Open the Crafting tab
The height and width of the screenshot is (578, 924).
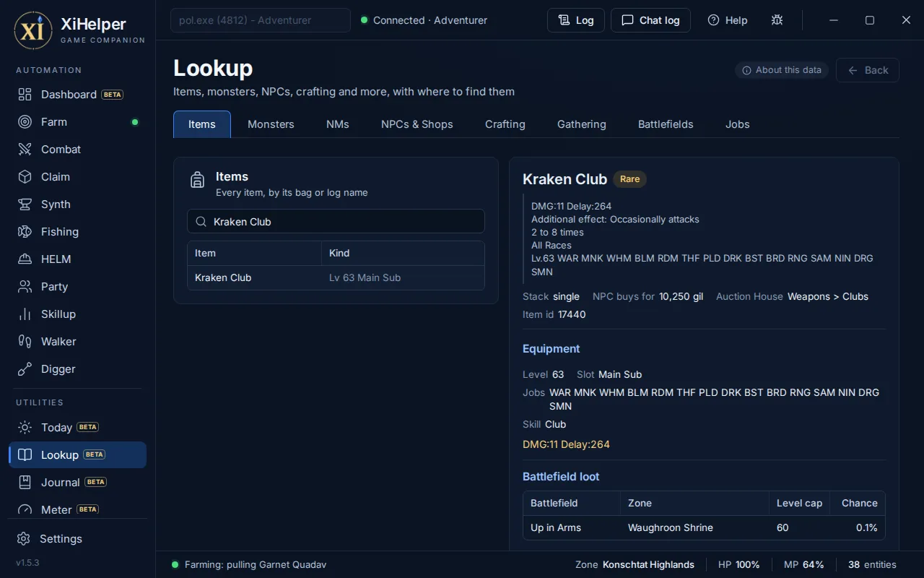point(505,124)
